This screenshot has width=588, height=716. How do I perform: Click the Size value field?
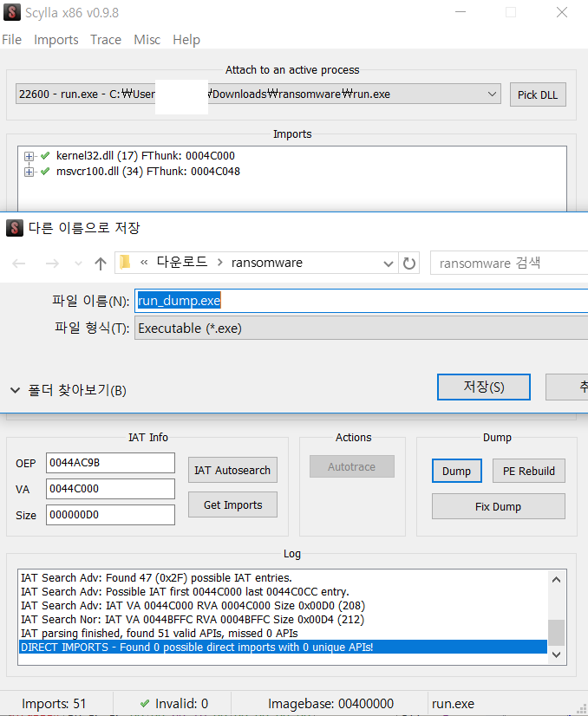110,515
